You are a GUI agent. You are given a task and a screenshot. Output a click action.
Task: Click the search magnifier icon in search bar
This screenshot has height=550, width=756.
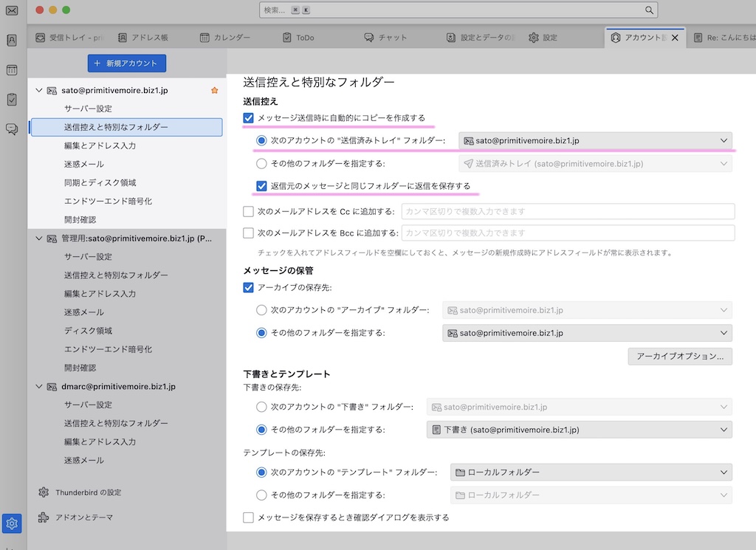[649, 10]
